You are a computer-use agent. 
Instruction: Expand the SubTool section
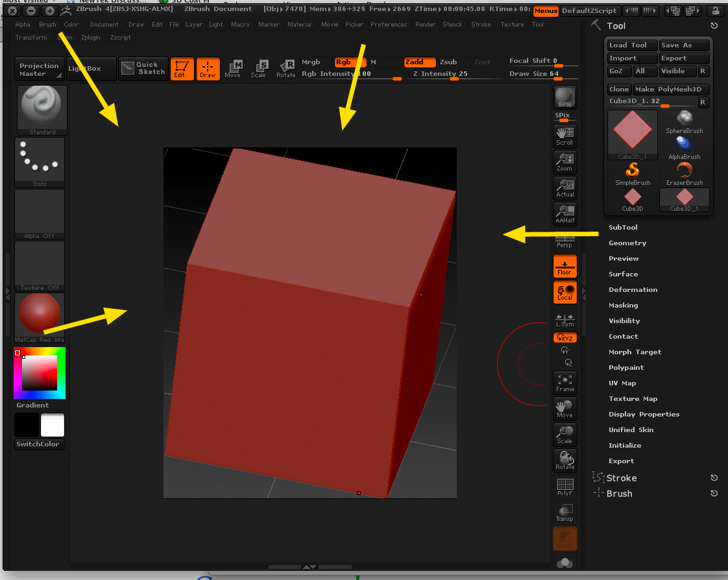coord(623,227)
